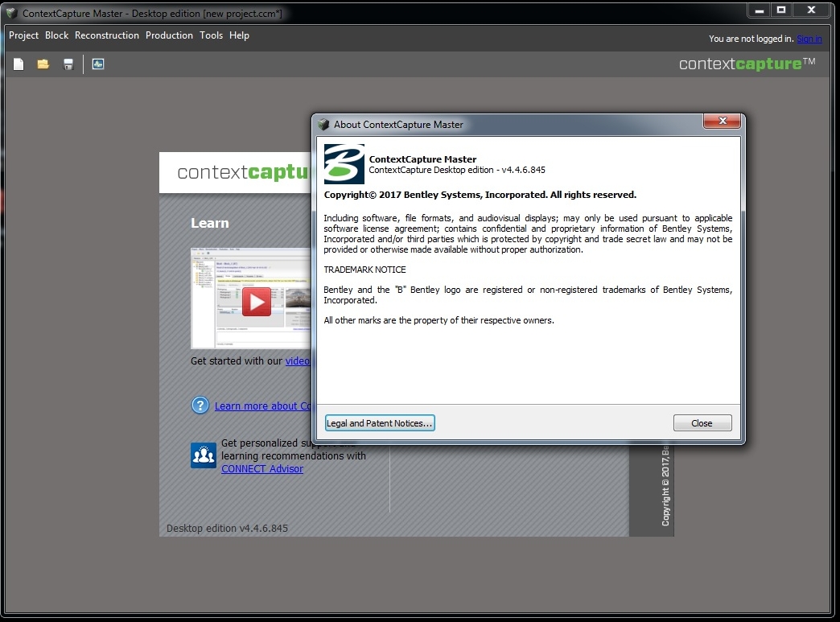Click the ContextCapture icon in main title bar
Image resolution: width=840 pixels, height=622 pixels.
(12, 13)
